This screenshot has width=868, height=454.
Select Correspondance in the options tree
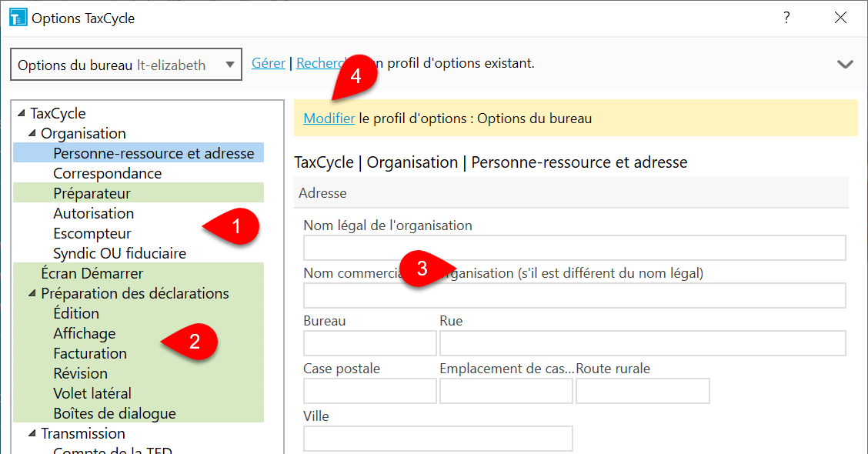108,173
